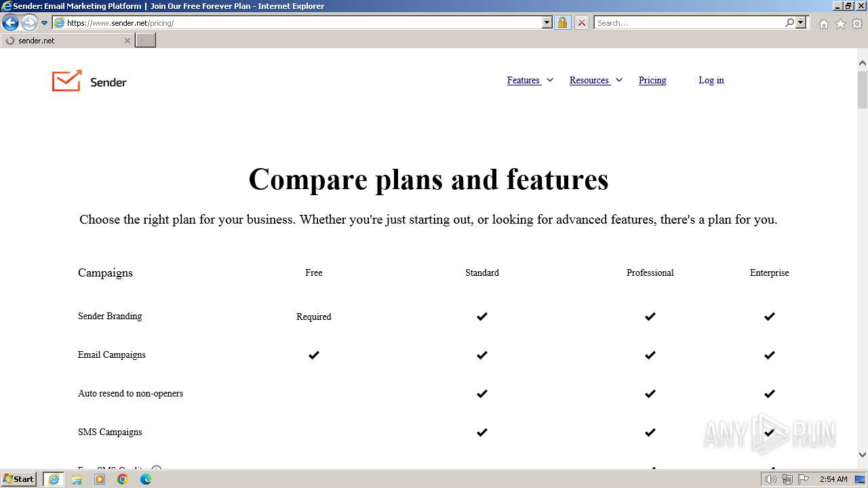Viewport: 868px width, 488px height.
Task: Click Email Campaigns checkmark under Standard
Action: tap(482, 355)
